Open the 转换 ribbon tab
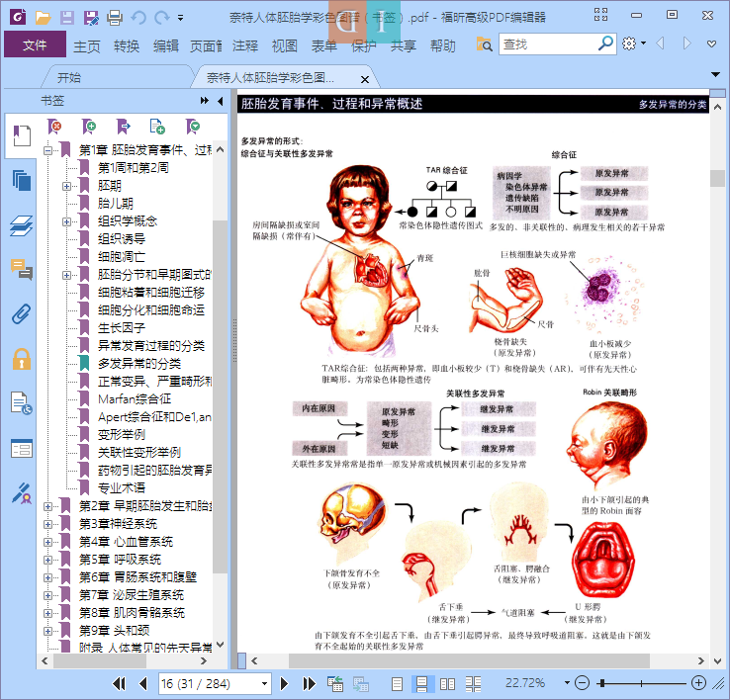Viewport: 730px width, 700px height. coord(127,45)
